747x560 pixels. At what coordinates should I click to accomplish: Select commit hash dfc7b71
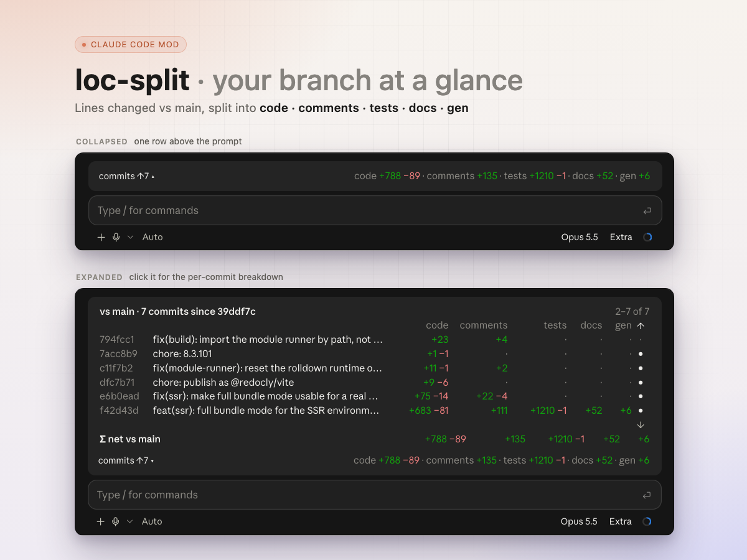[x=117, y=383]
